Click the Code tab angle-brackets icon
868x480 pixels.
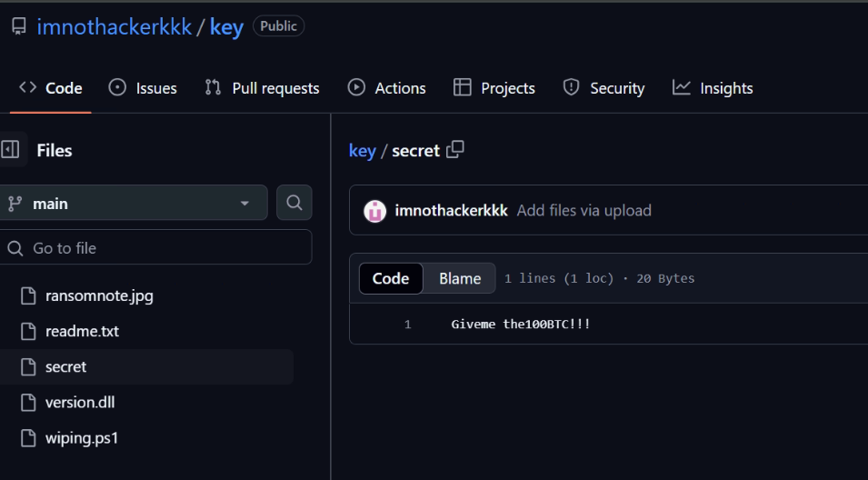click(27, 87)
